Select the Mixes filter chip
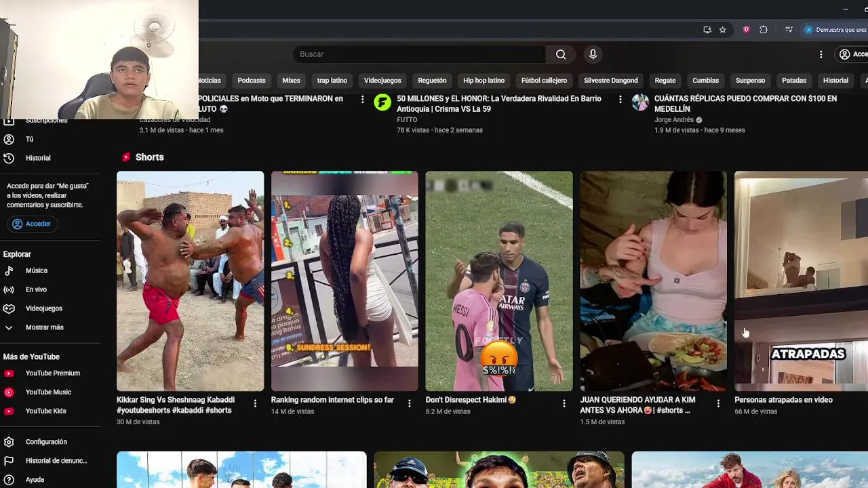 tap(291, 80)
